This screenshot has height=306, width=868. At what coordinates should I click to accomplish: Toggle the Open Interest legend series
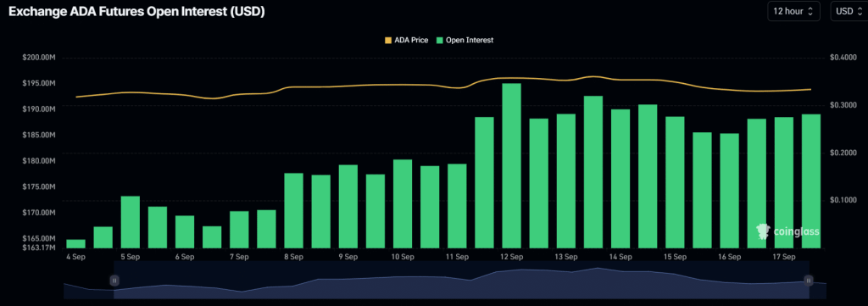pos(465,41)
